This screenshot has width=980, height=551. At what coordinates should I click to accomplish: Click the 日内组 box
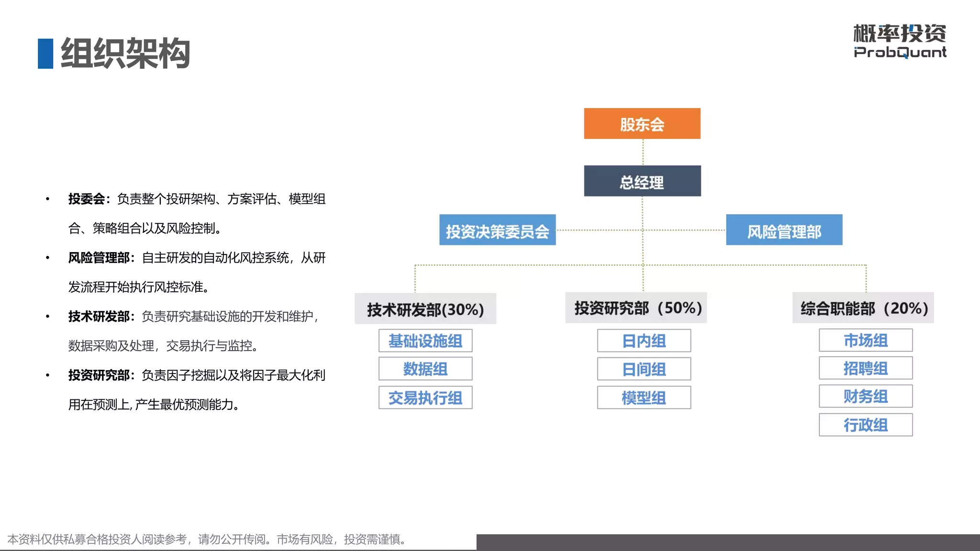[644, 341]
